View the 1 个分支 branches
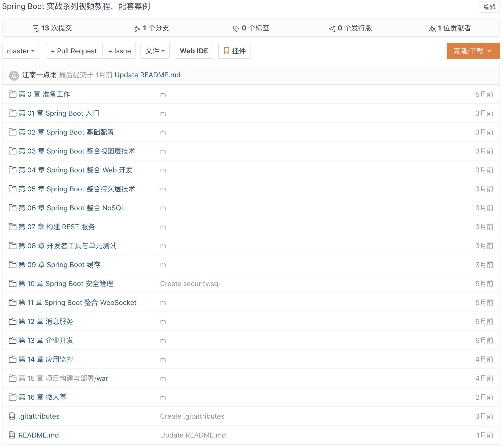This screenshot has height=448, width=503. click(x=152, y=28)
